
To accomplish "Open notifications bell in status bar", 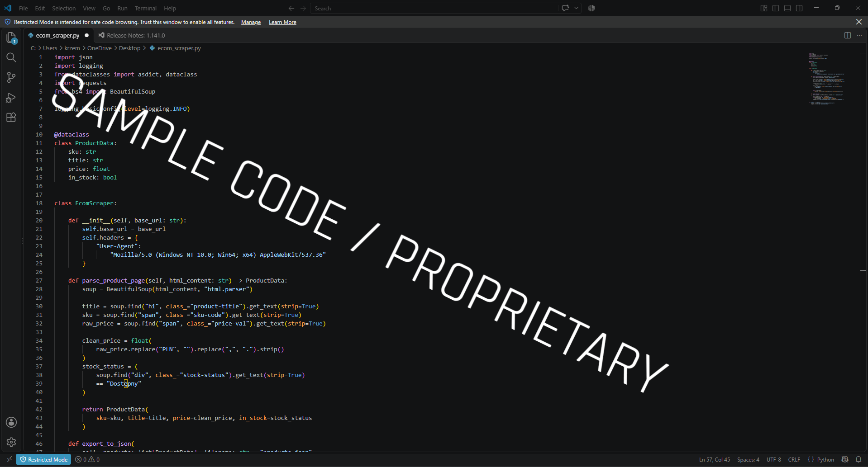I will 858,459.
